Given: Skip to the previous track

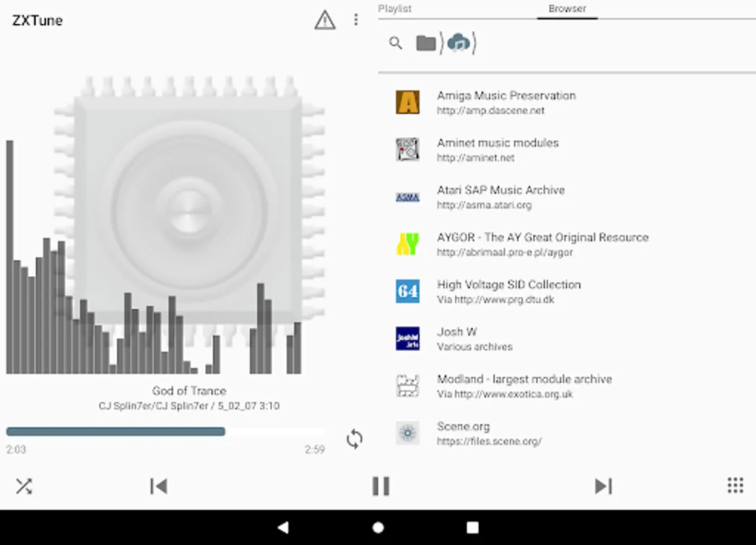Looking at the screenshot, I should click(159, 486).
